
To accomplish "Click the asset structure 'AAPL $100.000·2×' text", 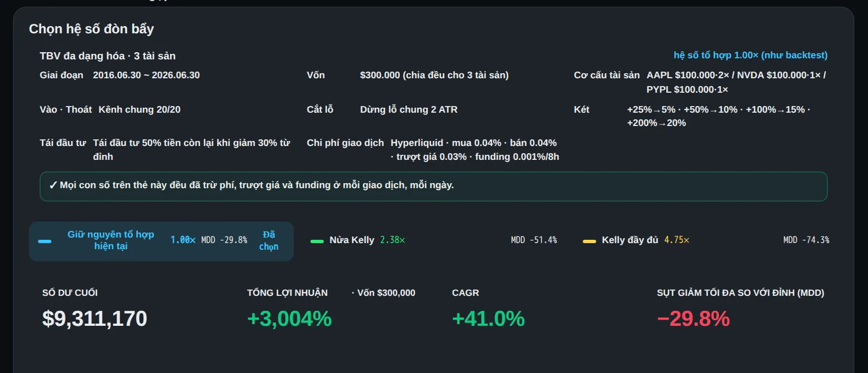I will pyautogui.click(x=690, y=75).
